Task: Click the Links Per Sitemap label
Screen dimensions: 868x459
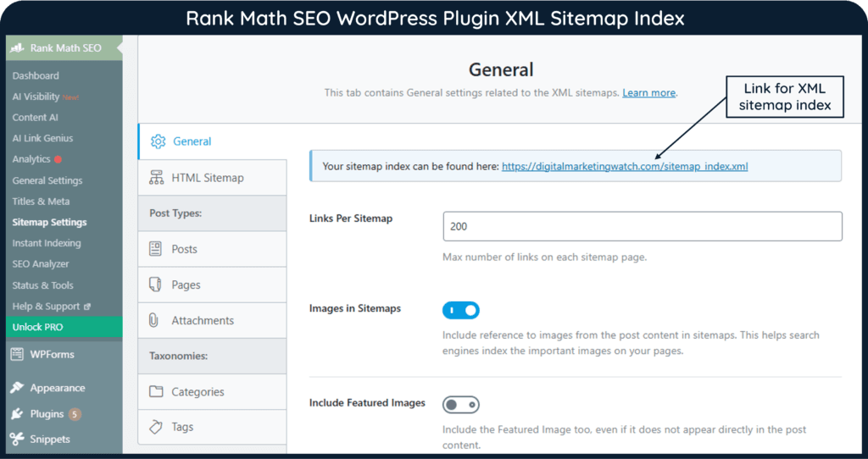Action: coord(350,218)
